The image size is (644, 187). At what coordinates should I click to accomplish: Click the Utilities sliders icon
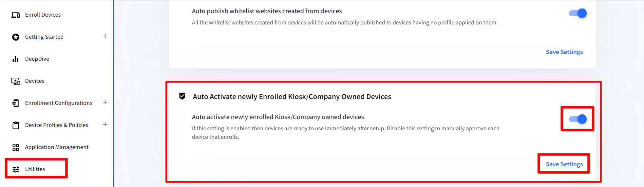click(16, 169)
